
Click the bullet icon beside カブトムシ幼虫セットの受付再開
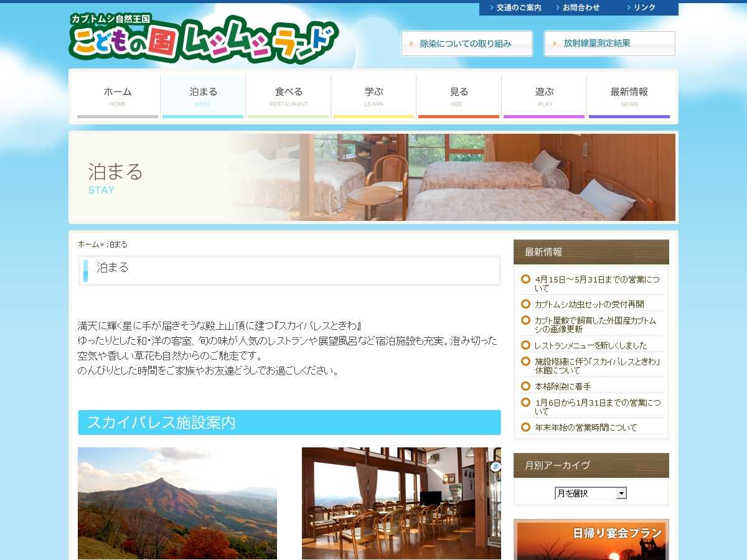pos(525,304)
